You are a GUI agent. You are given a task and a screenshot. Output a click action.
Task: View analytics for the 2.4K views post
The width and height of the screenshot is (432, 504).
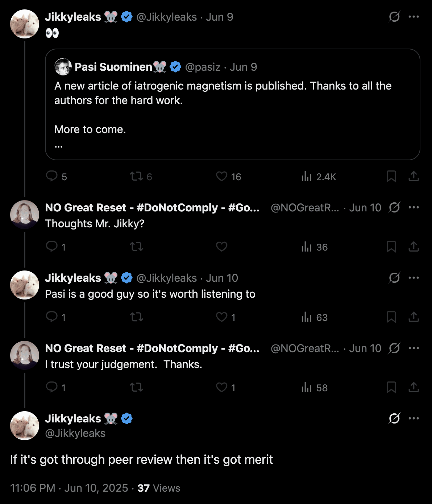point(307,177)
